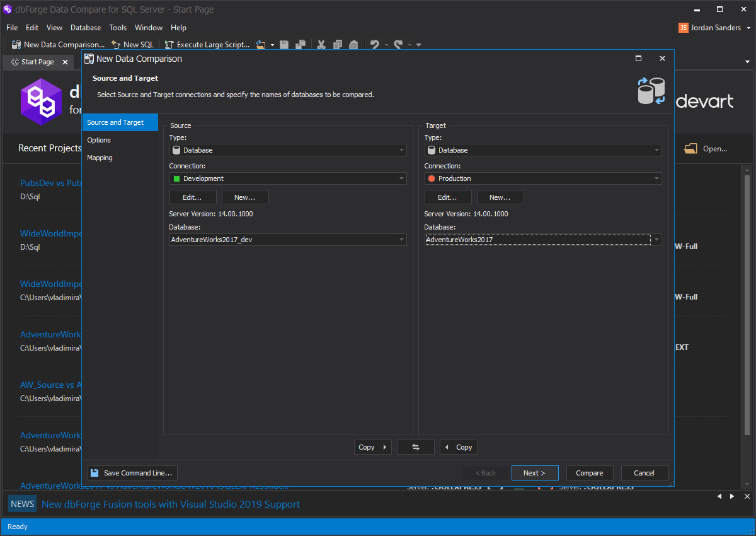The height and width of the screenshot is (536, 756).
Task: Open the Window menu
Action: tap(149, 28)
